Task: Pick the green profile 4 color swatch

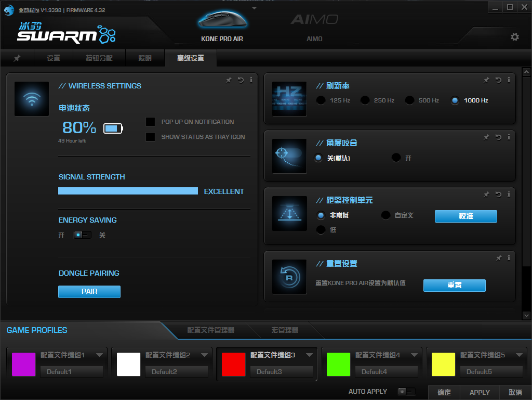Action: [x=338, y=364]
